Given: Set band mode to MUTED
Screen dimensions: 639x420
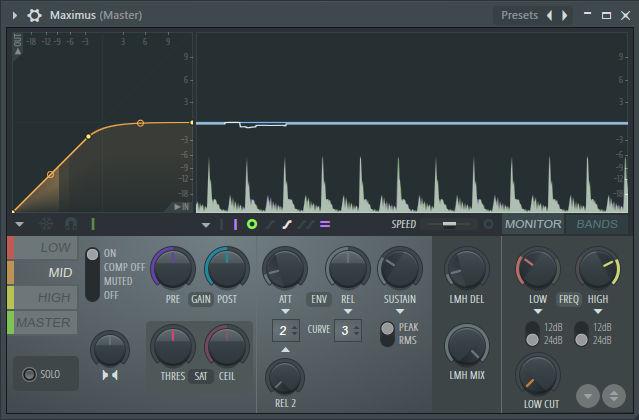Looking at the screenshot, I should (x=118, y=281).
